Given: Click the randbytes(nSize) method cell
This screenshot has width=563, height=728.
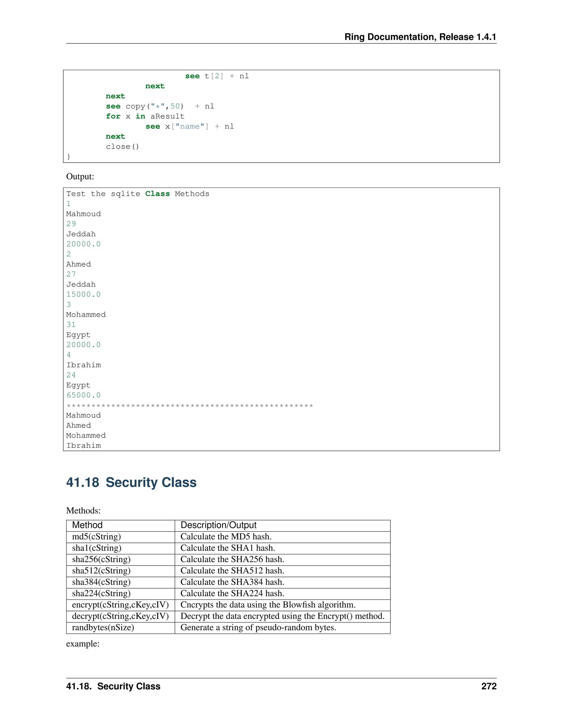Looking at the screenshot, I should [103, 627].
